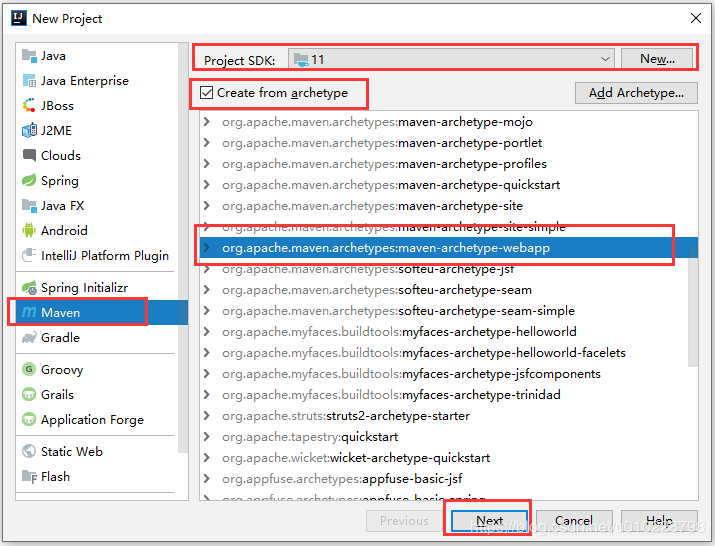
Task: Click the JBoss colorful icon
Action: click(x=29, y=106)
